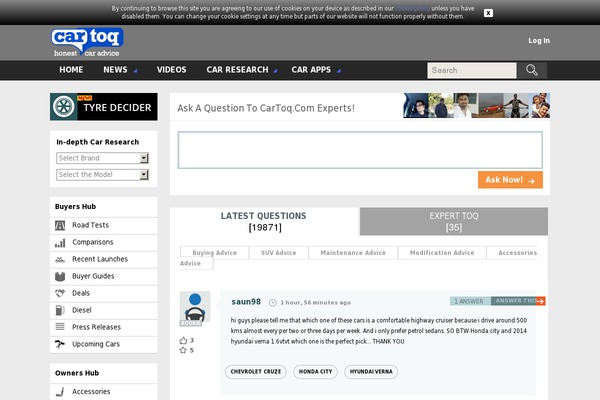Click the orange Answer This arrow icon
600x400 pixels.
[x=540, y=301]
